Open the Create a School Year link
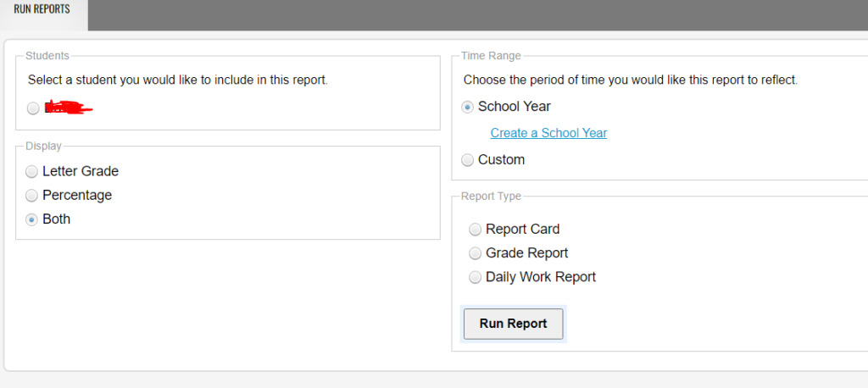Image resolution: width=868 pixels, height=388 pixels. click(548, 133)
